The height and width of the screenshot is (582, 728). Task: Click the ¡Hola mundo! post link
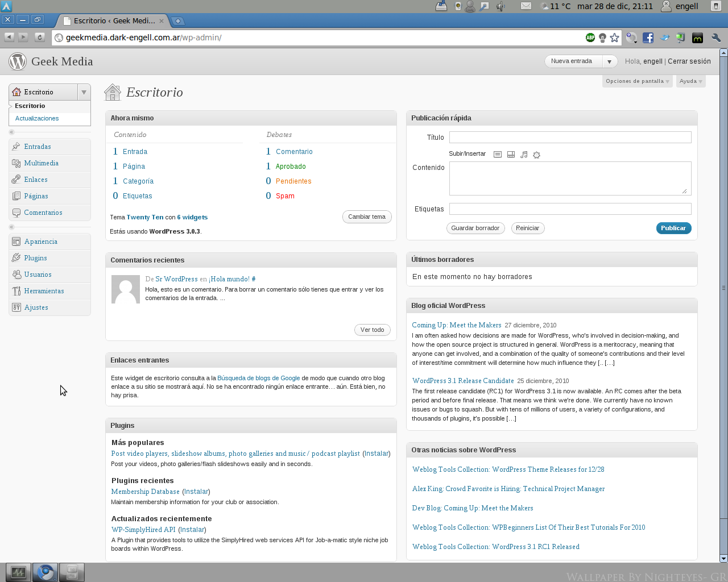[229, 279]
